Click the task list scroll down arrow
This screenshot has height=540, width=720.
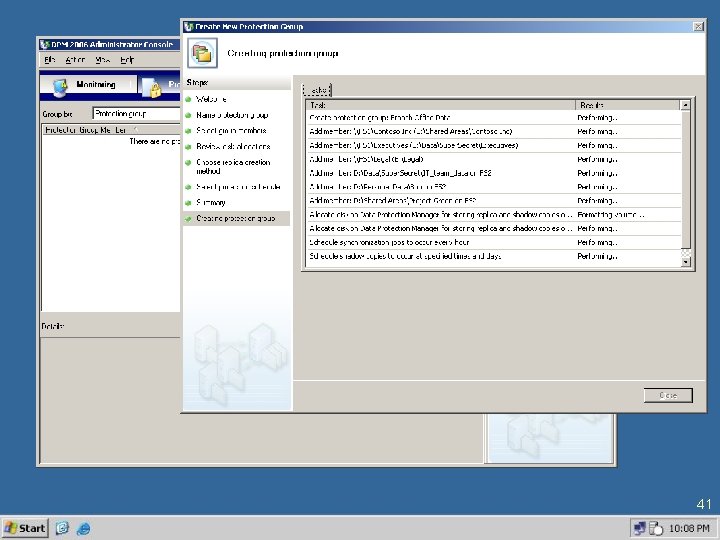tap(685, 262)
